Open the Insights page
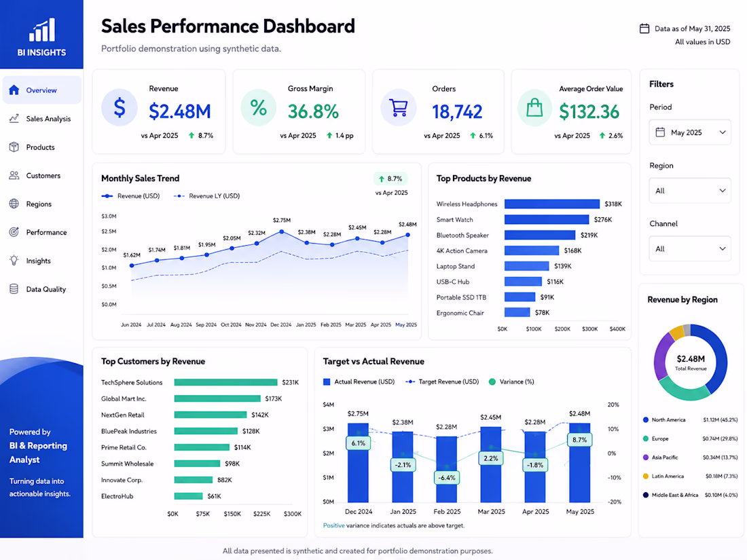The image size is (747, 560). [42, 261]
